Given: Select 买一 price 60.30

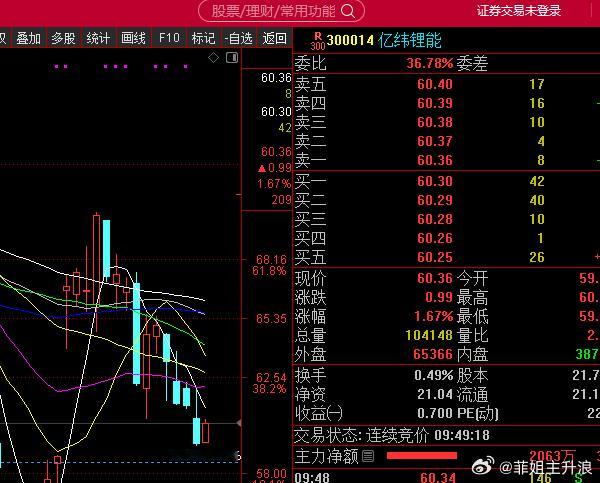Looking at the screenshot, I should (x=435, y=181).
